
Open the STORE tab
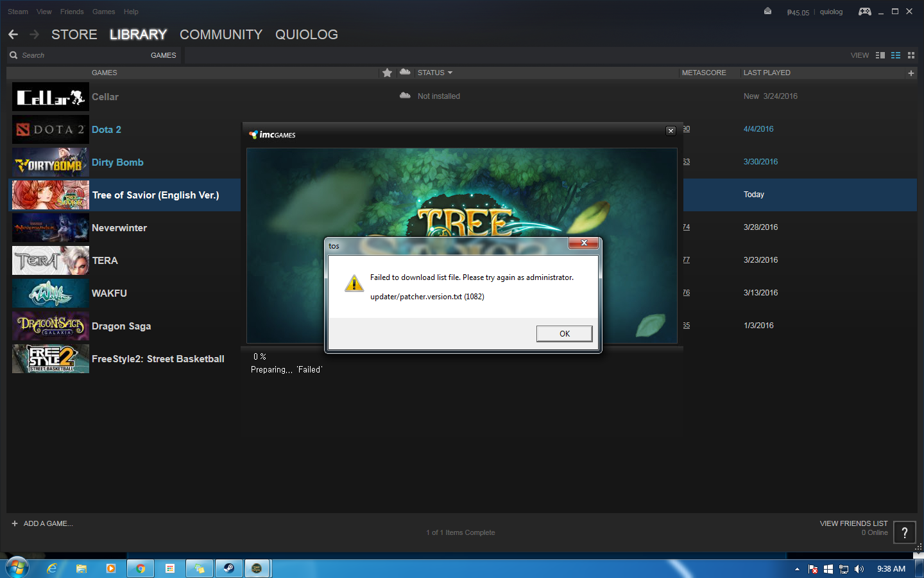coord(74,35)
